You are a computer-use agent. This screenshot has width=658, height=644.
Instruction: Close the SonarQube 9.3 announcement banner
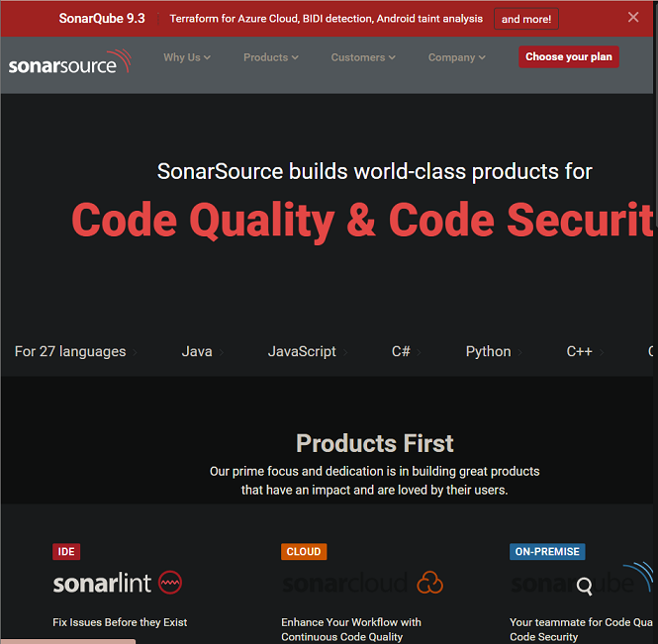633,17
